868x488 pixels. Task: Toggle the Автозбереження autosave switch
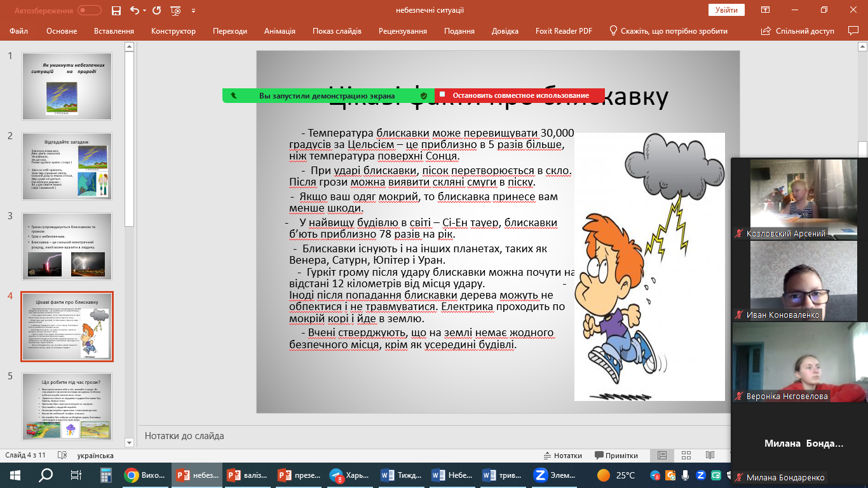[x=90, y=10]
